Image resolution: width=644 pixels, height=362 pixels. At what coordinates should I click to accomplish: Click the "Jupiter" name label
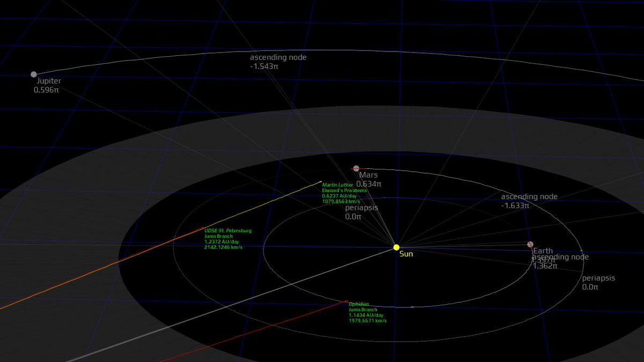coord(49,81)
